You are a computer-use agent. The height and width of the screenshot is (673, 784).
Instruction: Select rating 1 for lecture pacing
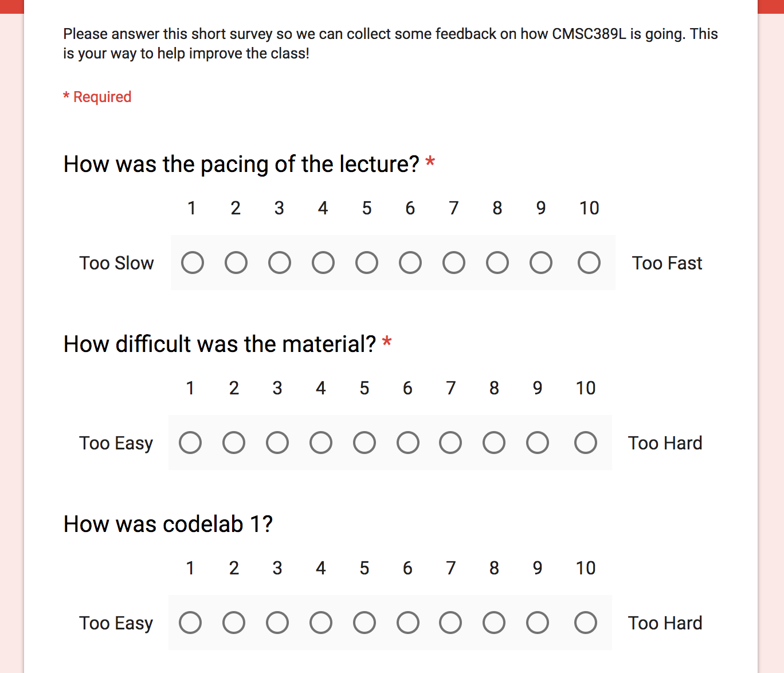pyautogui.click(x=193, y=263)
